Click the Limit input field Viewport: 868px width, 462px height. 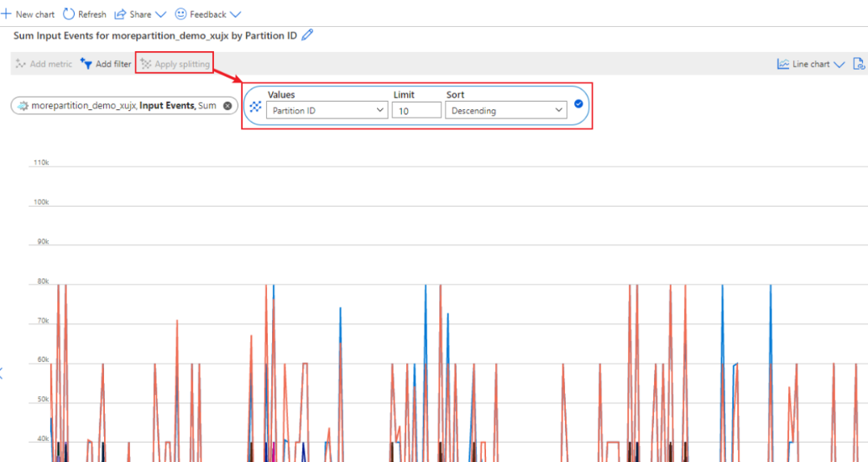pos(416,110)
